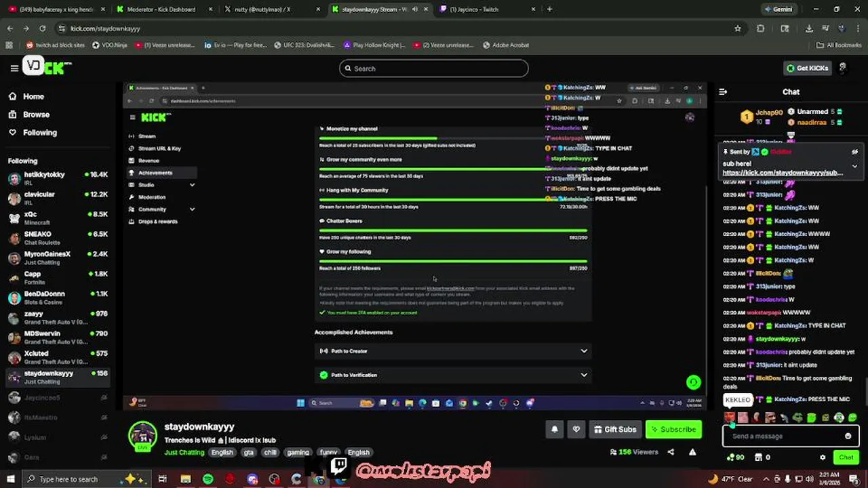This screenshot has width=868, height=488.
Task: Collapse the Chat panel with arrow icon
Action: coord(723,91)
